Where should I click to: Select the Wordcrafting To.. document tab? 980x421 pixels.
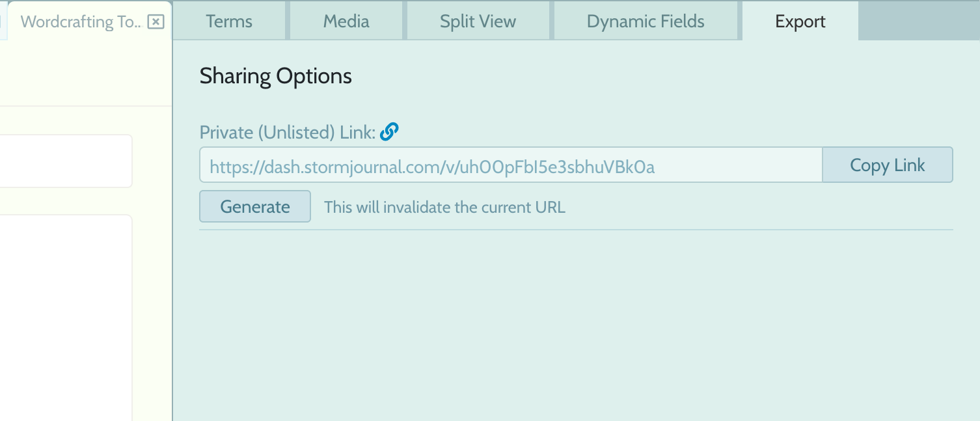[81, 21]
